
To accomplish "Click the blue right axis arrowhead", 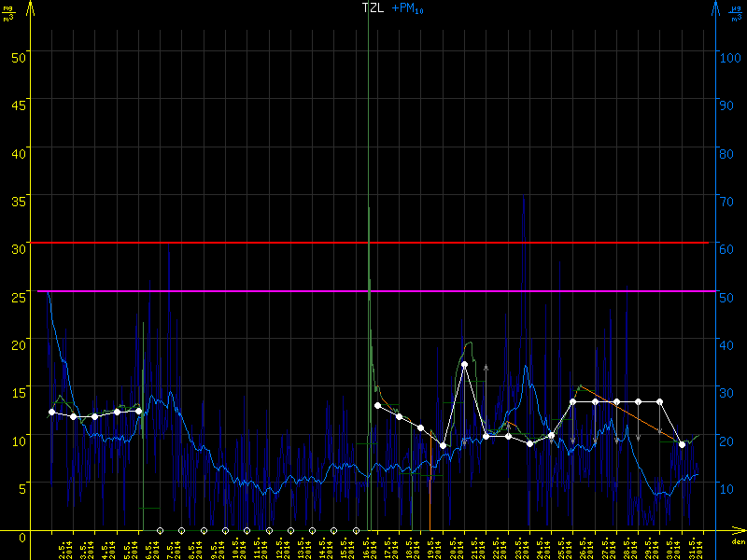I will 716,7.
